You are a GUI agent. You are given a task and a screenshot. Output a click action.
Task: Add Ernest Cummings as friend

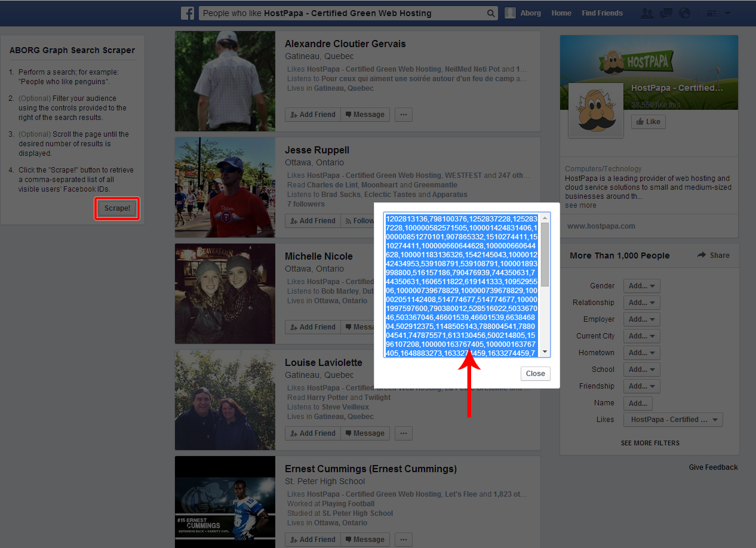312,540
